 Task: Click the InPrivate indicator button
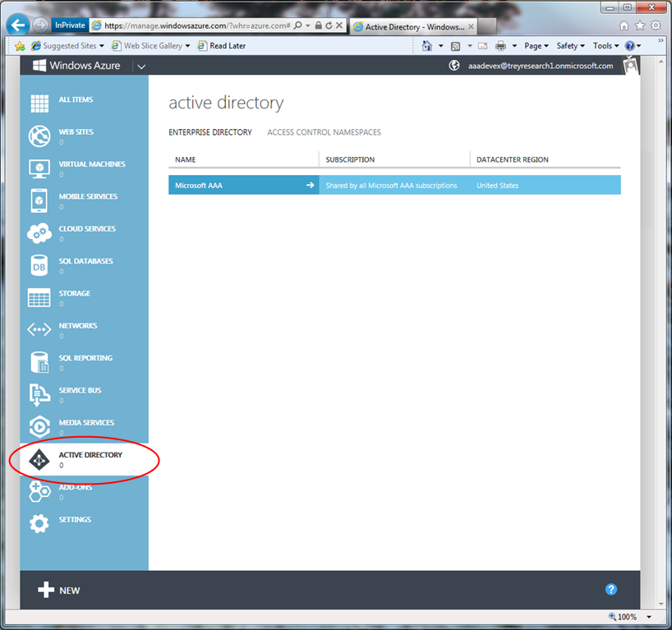[x=70, y=25]
